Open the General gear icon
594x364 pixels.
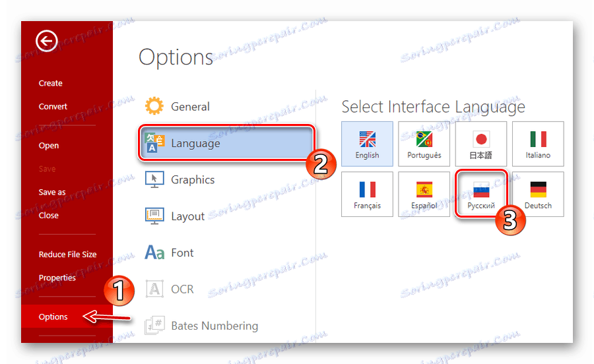tap(154, 106)
